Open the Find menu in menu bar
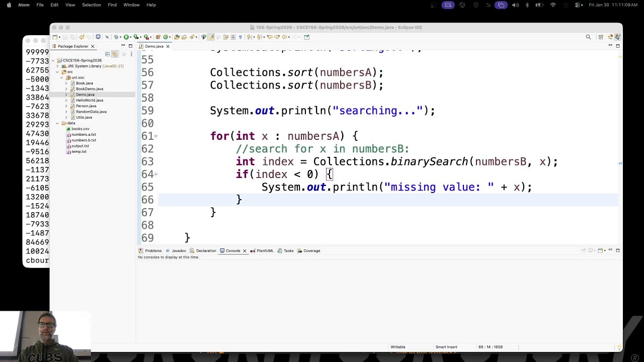 [x=112, y=5]
